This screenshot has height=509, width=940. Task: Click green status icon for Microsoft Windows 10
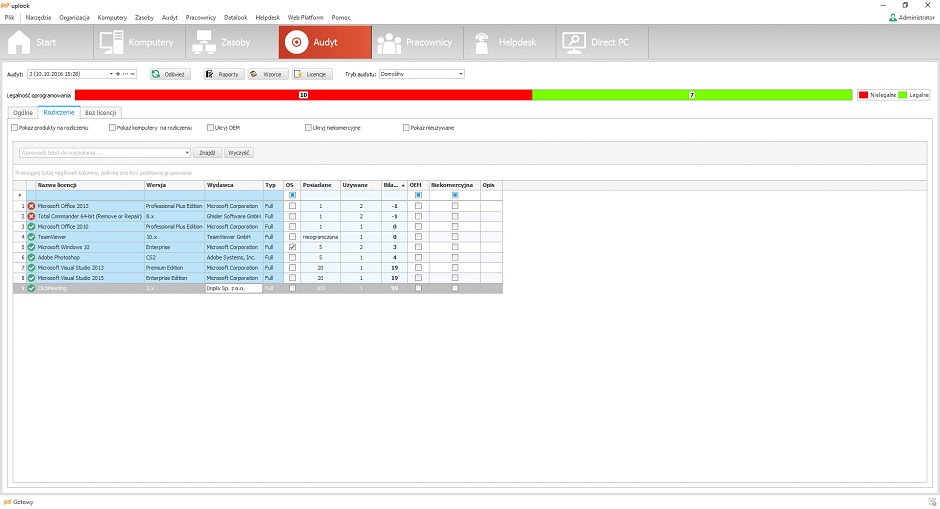point(31,247)
